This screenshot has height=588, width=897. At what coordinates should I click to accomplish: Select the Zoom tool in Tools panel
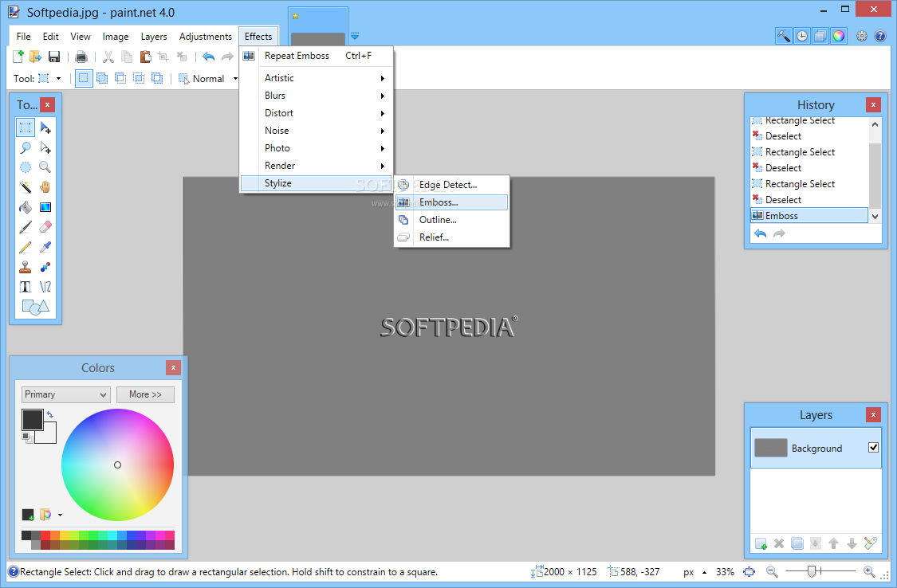pos(45,167)
